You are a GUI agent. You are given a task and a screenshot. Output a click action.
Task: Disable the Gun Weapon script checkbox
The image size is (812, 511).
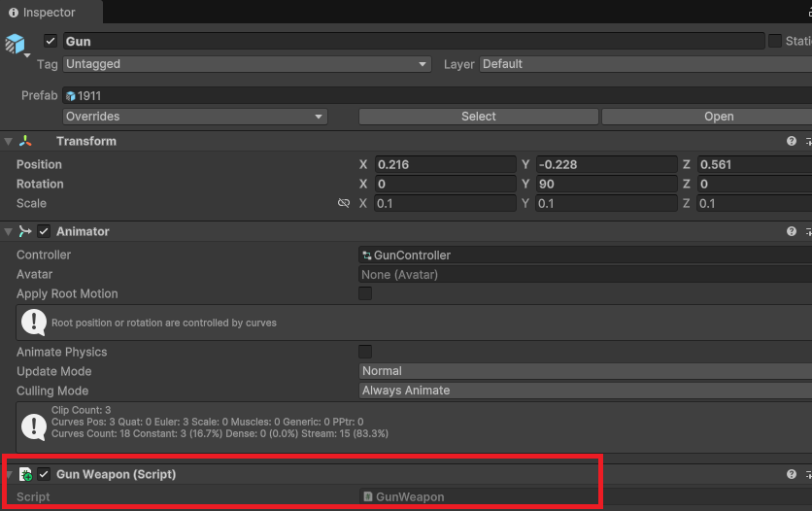(44, 474)
